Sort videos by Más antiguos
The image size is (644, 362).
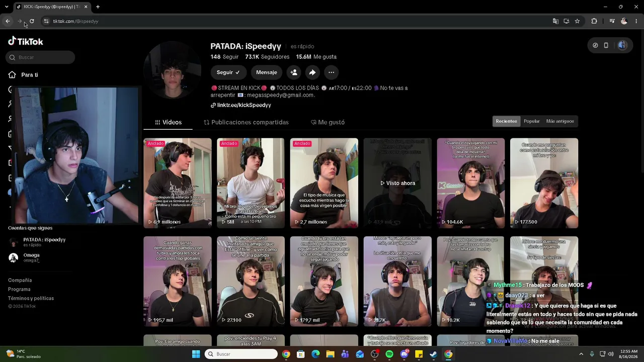pos(560,121)
